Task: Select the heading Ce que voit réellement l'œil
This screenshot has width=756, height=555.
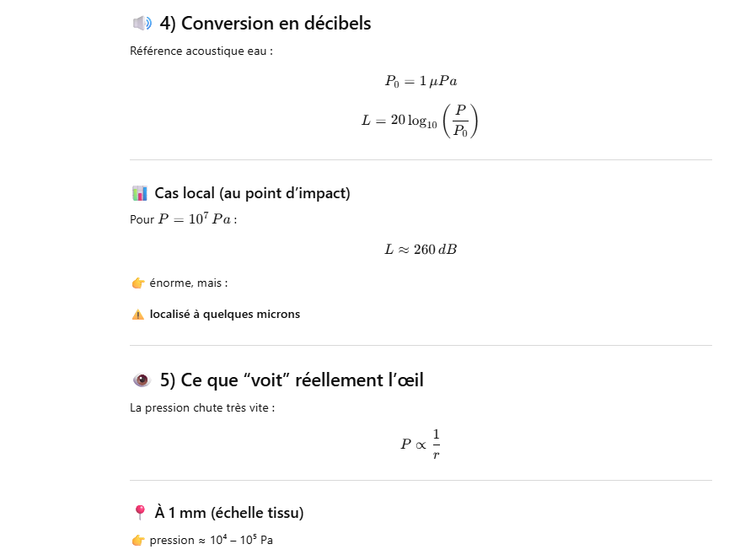Action: point(291,380)
